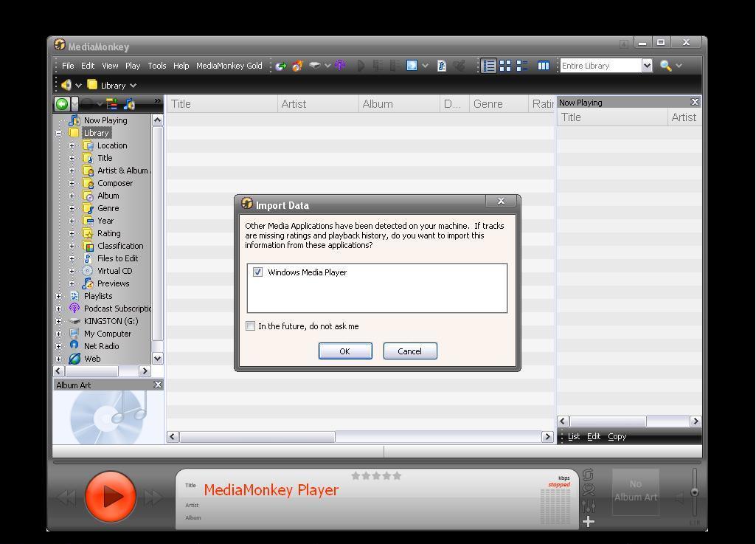756x544 pixels.
Task: Click the big red Play button
Action: (x=109, y=495)
